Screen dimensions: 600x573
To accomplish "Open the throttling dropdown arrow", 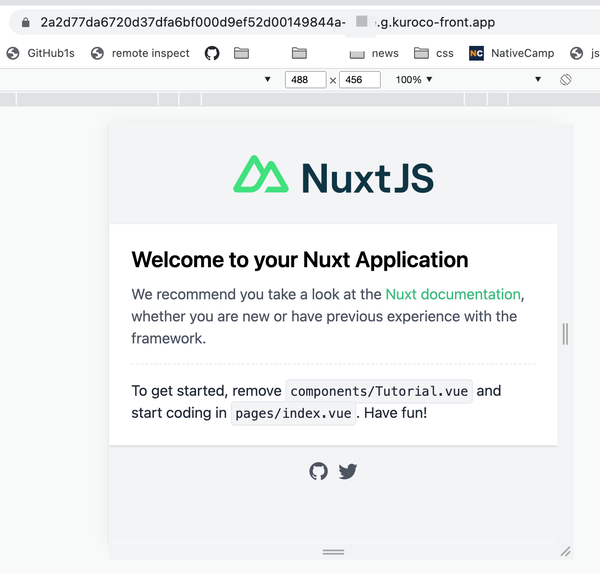I will coord(538,80).
